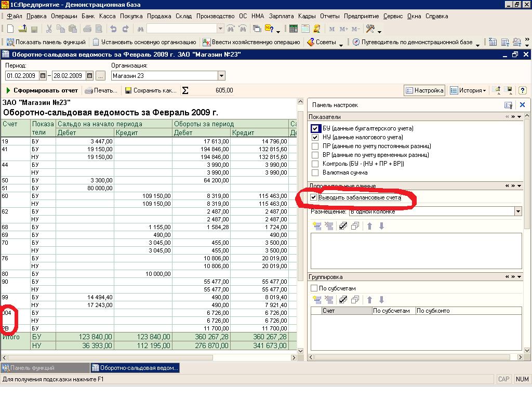
Task: Open the calendar picker for start date 01.02.2009
Action: click(43, 76)
